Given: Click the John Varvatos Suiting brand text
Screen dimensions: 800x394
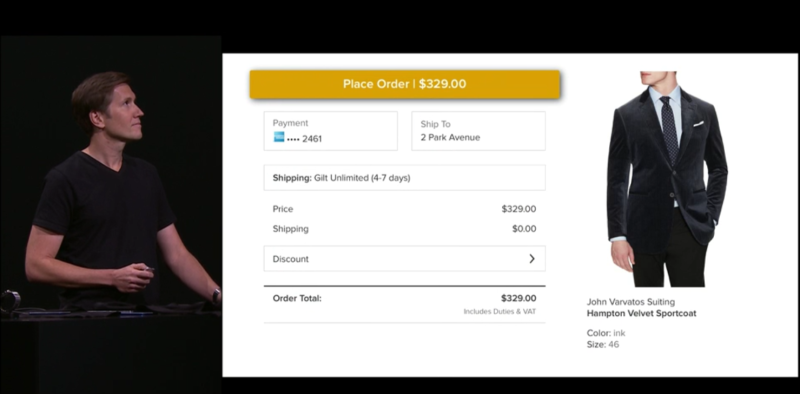Looking at the screenshot, I should [631, 302].
